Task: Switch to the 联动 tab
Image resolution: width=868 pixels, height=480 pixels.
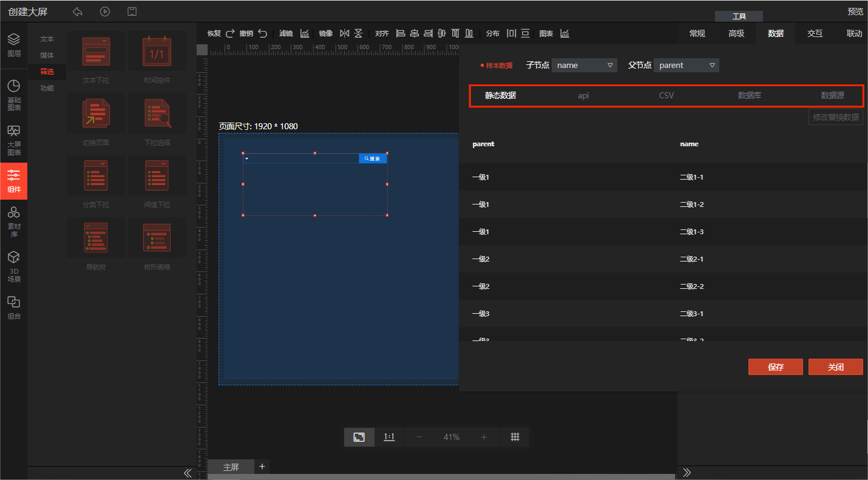Action: (x=854, y=34)
